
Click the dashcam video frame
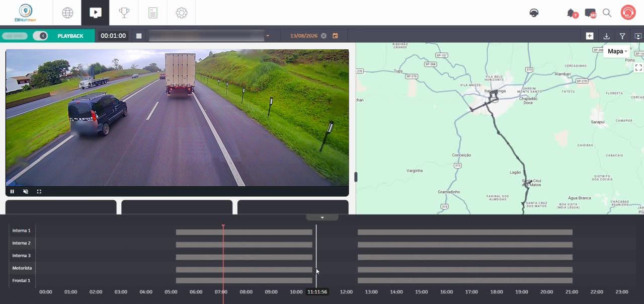point(177,118)
